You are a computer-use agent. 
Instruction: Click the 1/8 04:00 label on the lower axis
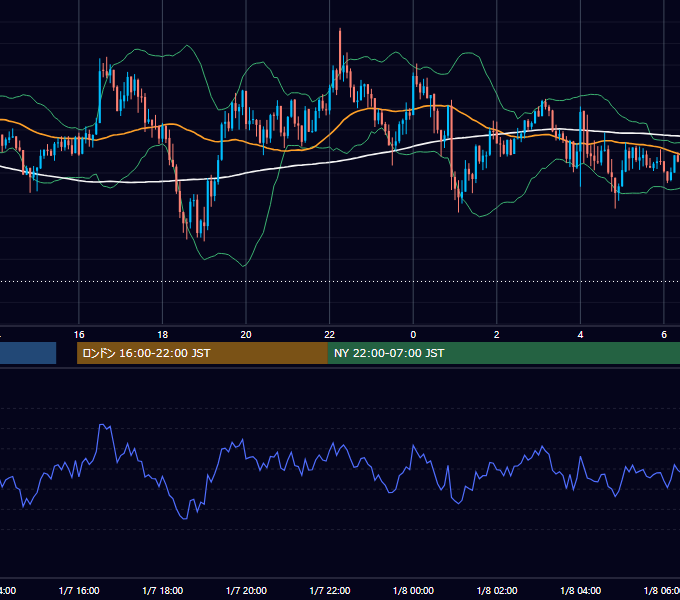tap(581, 590)
